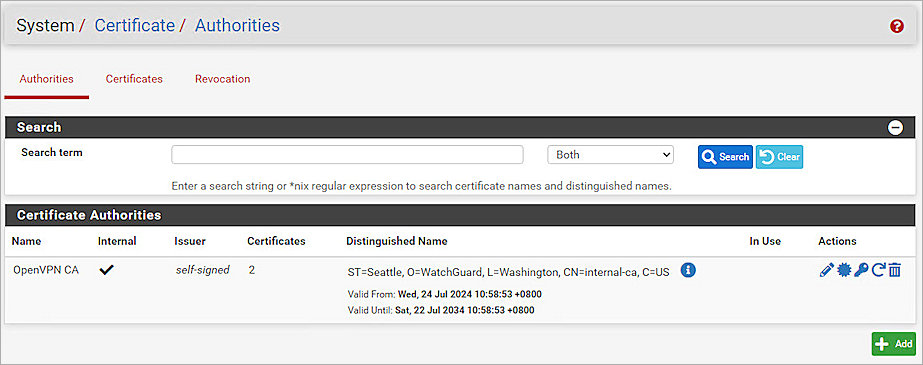The width and height of the screenshot is (923, 365).
Task: Switch to the Authorities tab
Action: (47, 79)
